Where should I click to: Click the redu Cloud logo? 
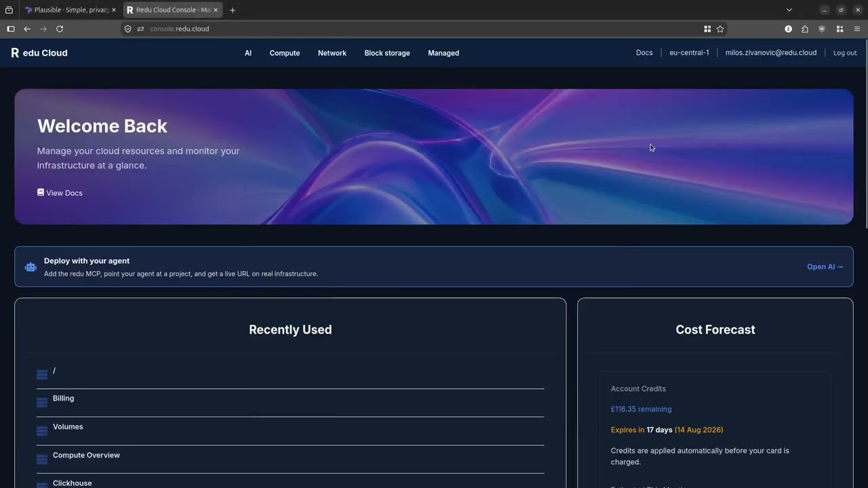coord(39,53)
